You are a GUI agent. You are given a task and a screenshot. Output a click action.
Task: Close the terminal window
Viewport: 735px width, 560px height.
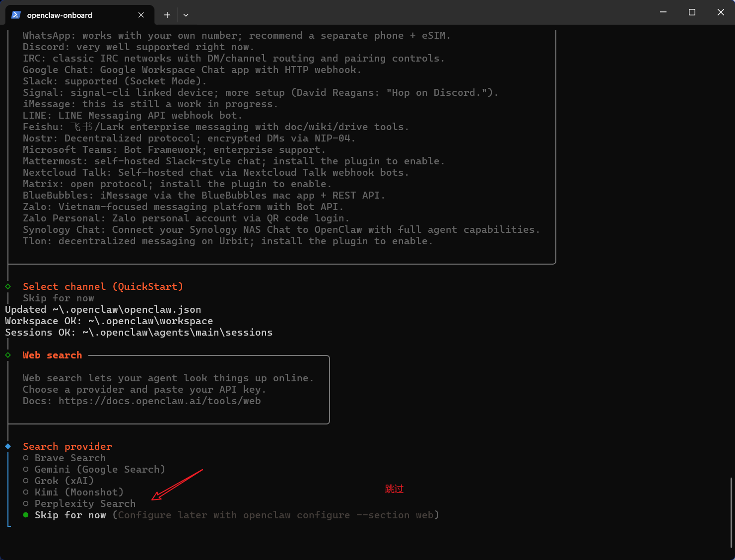(x=721, y=12)
